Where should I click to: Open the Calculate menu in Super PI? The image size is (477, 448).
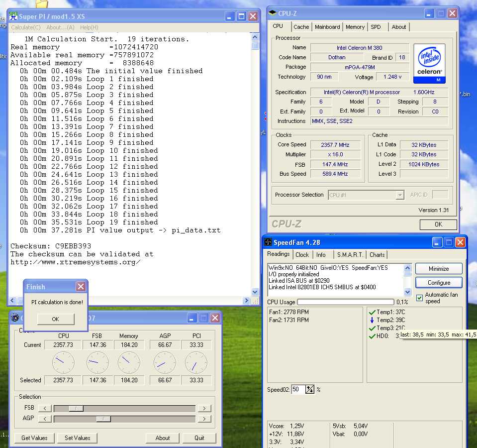click(x=26, y=27)
